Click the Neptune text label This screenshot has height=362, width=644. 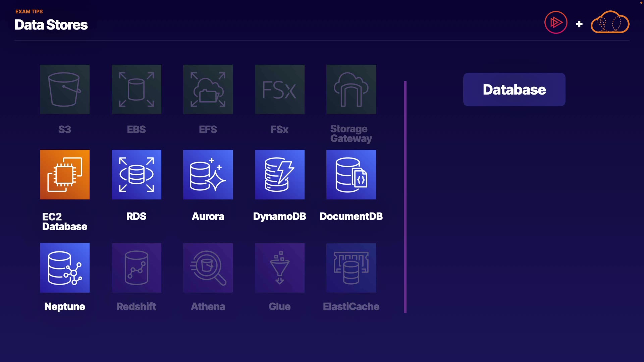click(x=65, y=306)
